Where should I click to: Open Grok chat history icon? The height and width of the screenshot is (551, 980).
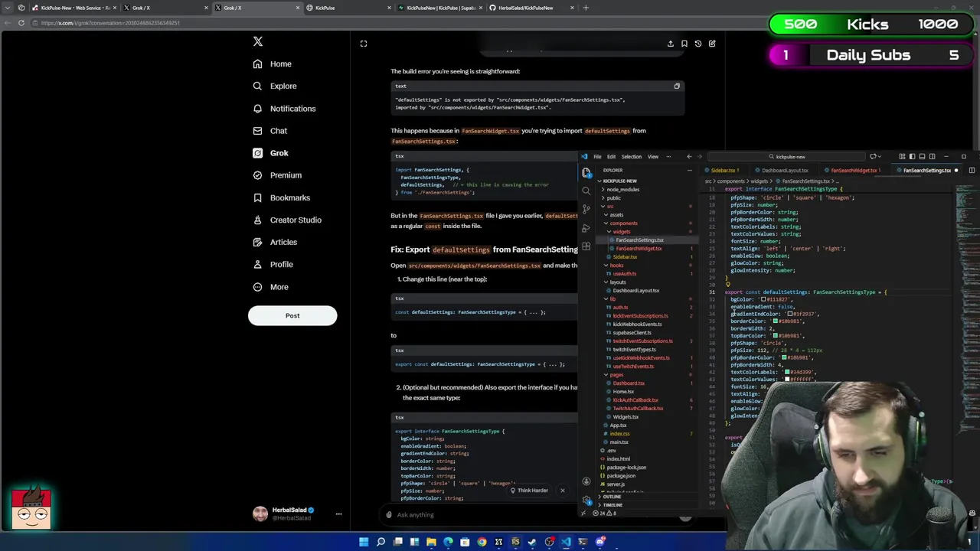698,44
